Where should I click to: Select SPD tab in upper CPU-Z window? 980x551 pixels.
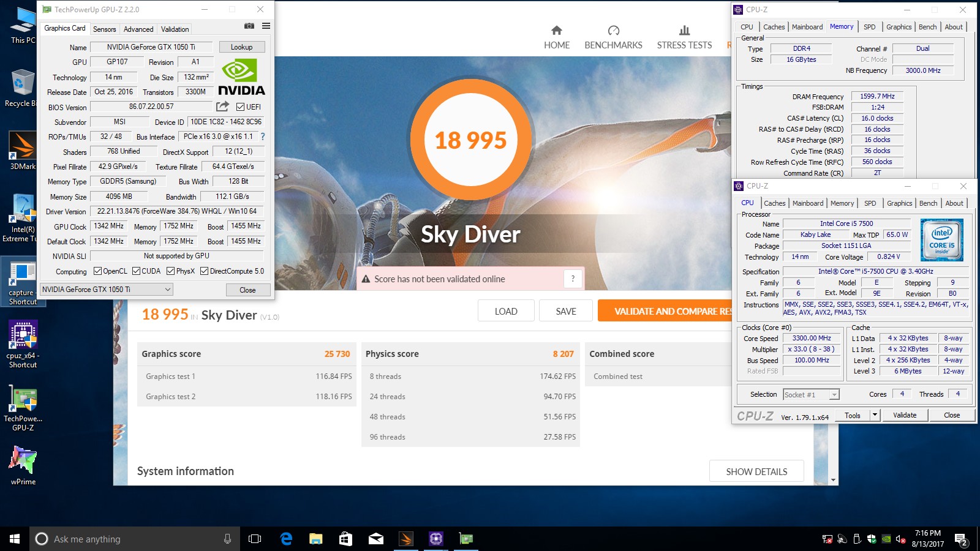tap(869, 27)
